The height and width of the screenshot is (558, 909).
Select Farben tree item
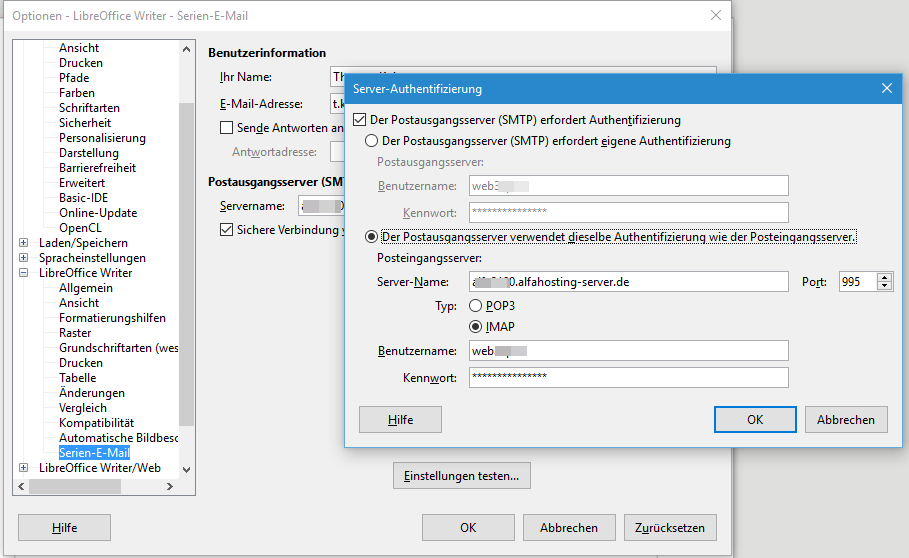[77, 93]
